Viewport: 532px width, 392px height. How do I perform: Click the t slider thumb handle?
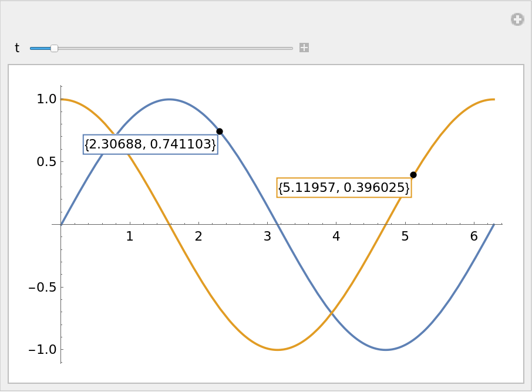coord(54,48)
